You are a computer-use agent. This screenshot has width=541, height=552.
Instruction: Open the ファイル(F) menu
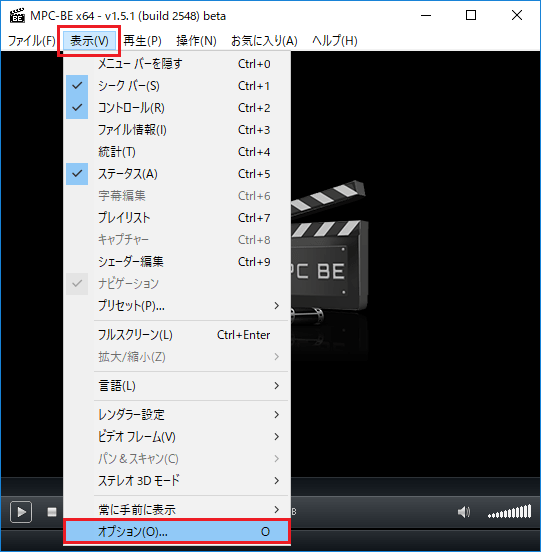coord(32,41)
